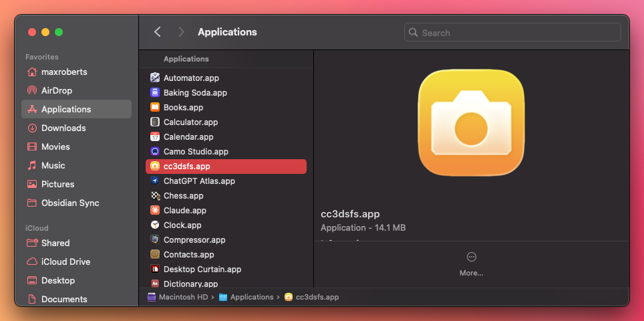This screenshot has width=644, height=321.
Task: Select the Clock.app icon
Action: (155, 225)
